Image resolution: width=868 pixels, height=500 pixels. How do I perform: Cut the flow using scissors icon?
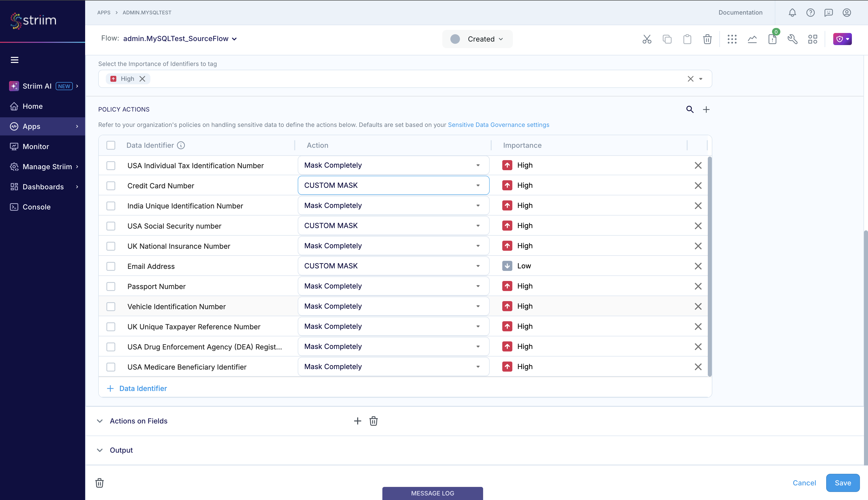click(x=647, y=39)
